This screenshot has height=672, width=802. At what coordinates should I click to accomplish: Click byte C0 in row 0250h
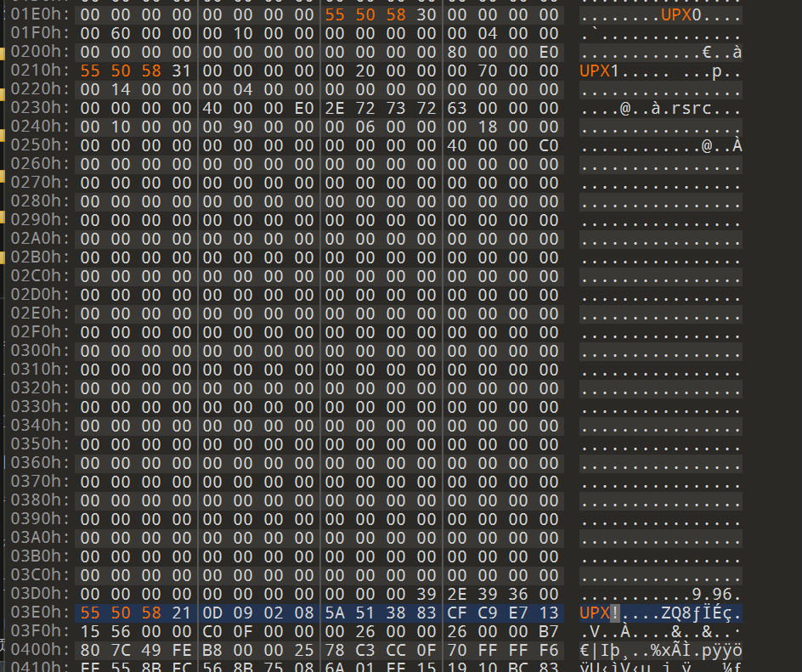pos(548,146)
